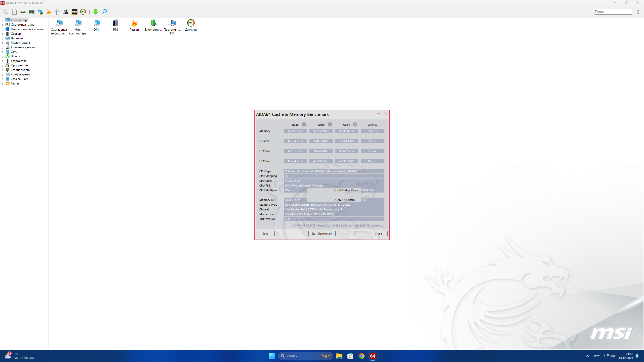
Task: Launch the stability test flame icon in toolbar
Action: (49, 12)
